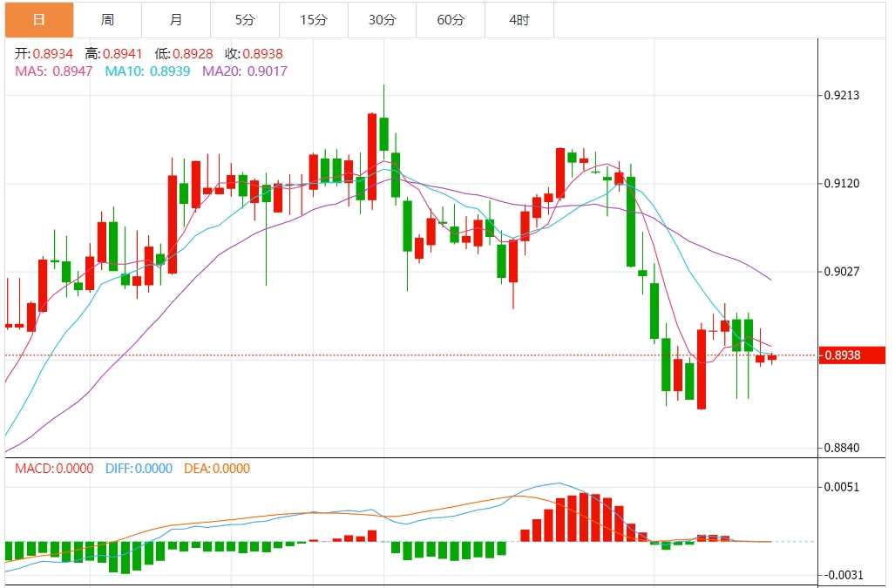The height and width of the screenshot is (588, 895).
Task: Open the 5分 timeframe tab
Action: pos(245,20)
